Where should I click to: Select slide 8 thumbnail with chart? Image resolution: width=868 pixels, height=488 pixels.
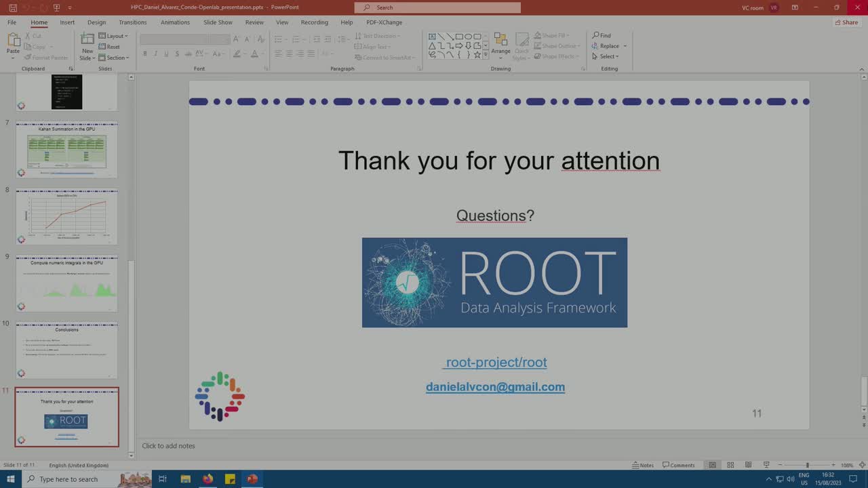[x=66, y=216]
